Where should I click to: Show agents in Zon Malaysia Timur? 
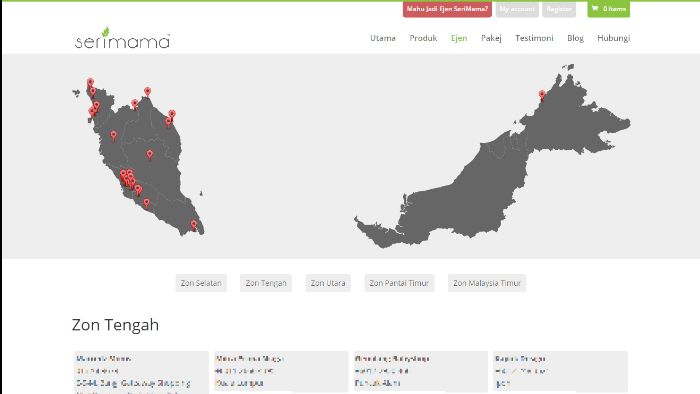click(x=487, y=283)
